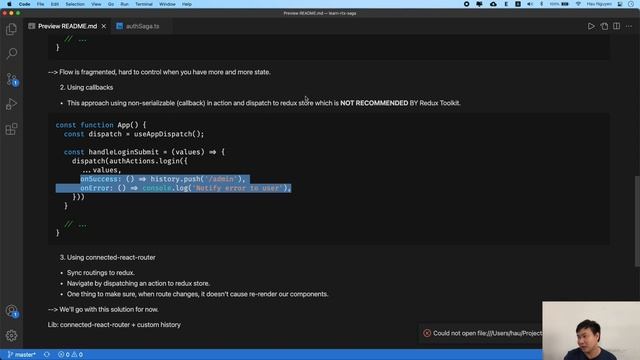Click the user name in macOS menu bar
640x360 pixels.
[599, 4]
